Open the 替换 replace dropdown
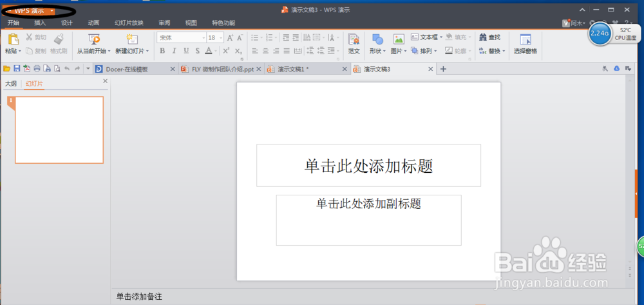Screen dimensions: 644x305 (504, 52)
